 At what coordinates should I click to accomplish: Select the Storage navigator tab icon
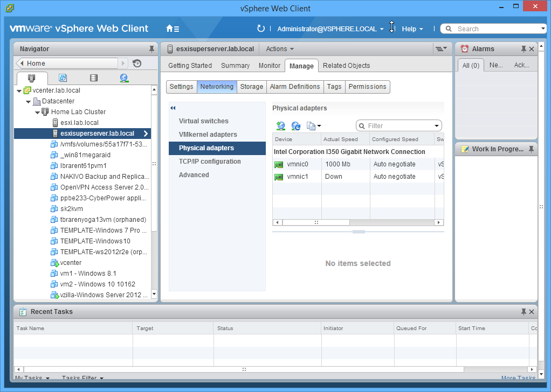tap(93, 78)
